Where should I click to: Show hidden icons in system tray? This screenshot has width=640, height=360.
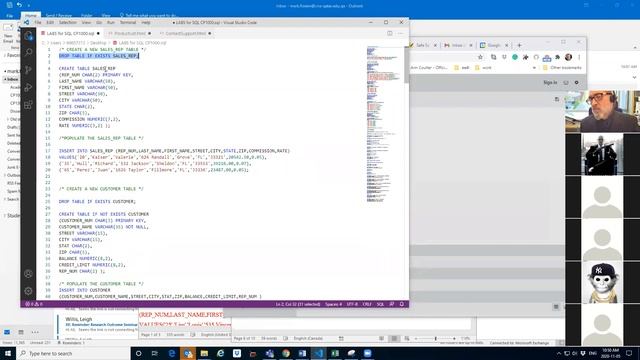coord(558,353)
